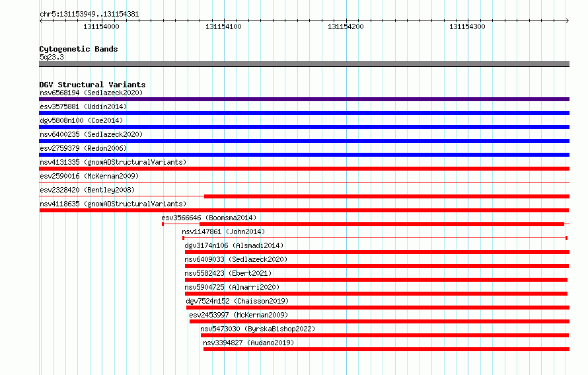Click nsv3394827 (Audano2019) label
Image resolution: width=588 pixels, height=375 pixels.
[x=248, y=343]
